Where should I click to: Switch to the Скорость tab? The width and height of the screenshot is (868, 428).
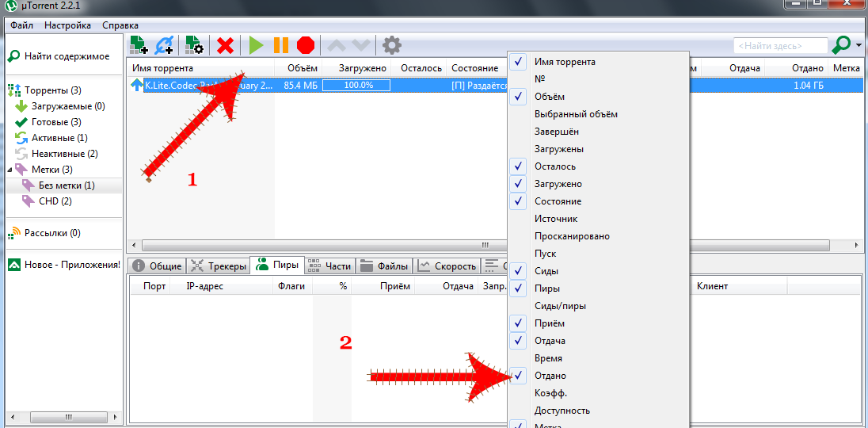(447, 266)
